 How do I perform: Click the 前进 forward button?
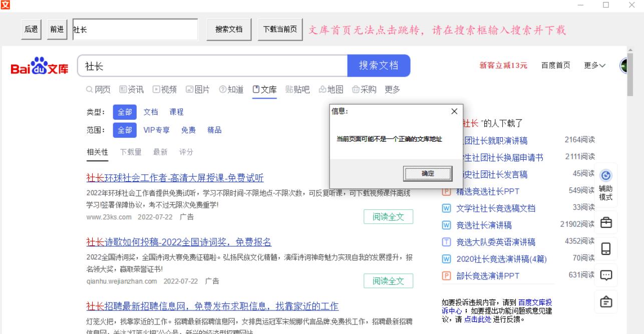pos(57,30)
